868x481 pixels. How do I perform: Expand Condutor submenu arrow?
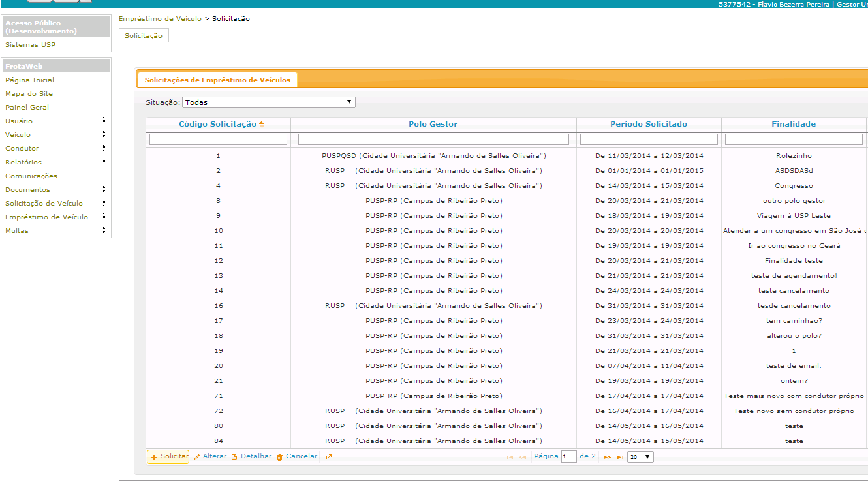click(x=104, y=148)
